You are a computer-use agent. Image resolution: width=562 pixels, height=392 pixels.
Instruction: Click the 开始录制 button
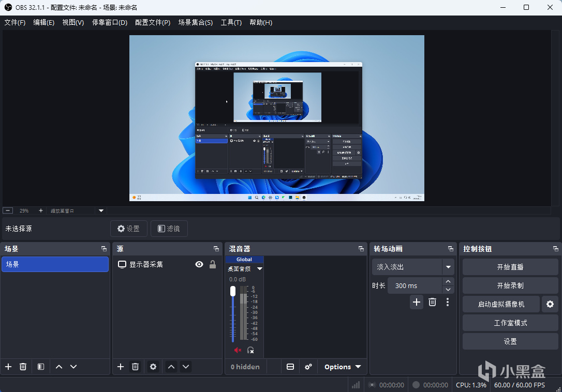pos(510,285)
